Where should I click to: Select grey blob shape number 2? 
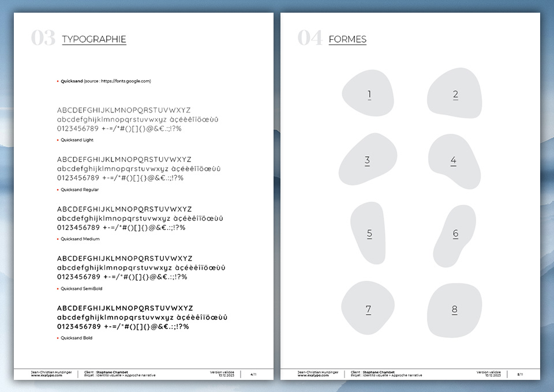coord(455,93)
